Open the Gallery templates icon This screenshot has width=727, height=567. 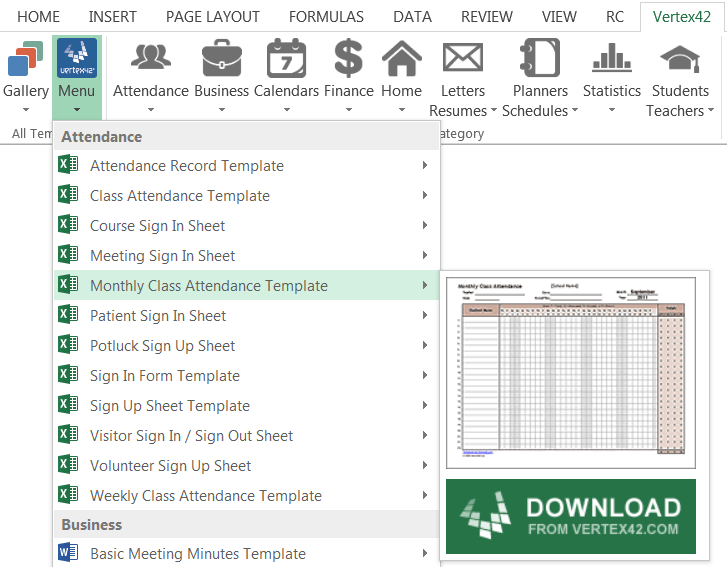(x=25, y=59)
